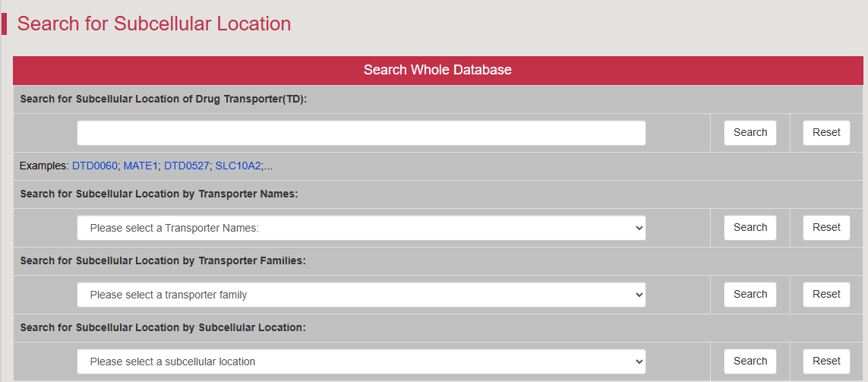Open example link MATE1
The image size is (868, 382).
pos(140,166)
